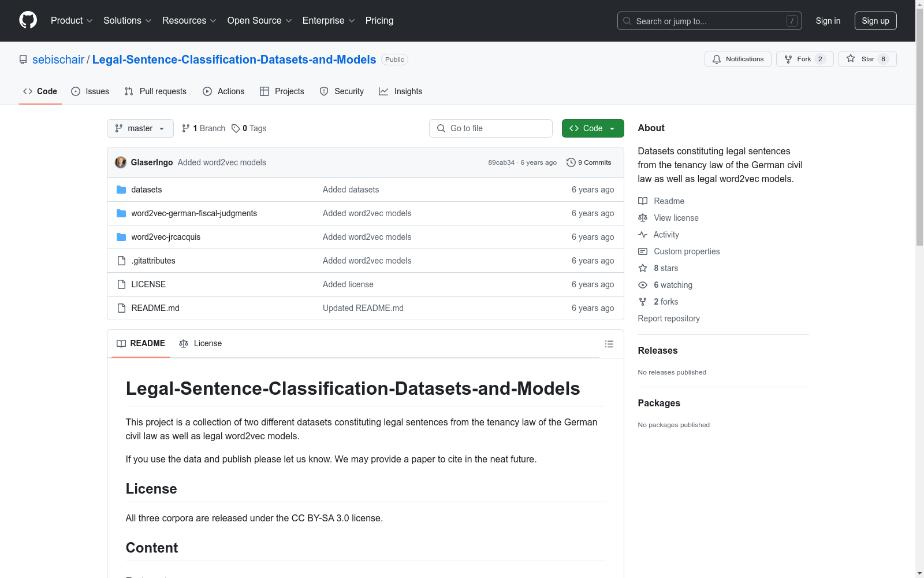
Task: Switch to the Code tab
Action: click(40, 91)
